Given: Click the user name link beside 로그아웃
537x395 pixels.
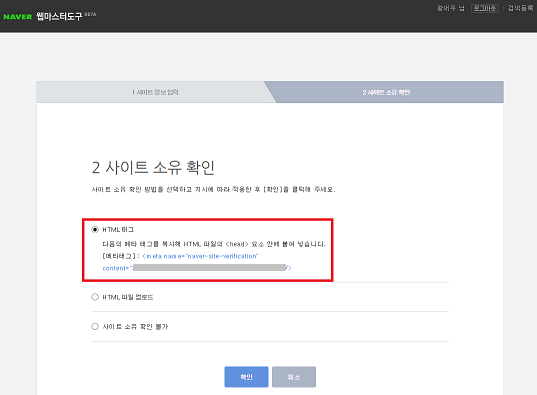Looking at the screenshot, I should [x=451, y=8].
